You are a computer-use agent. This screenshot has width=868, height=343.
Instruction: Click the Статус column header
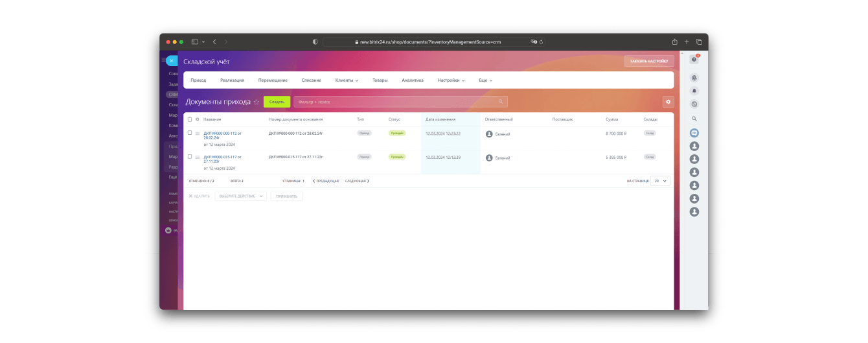click(394, 119)
